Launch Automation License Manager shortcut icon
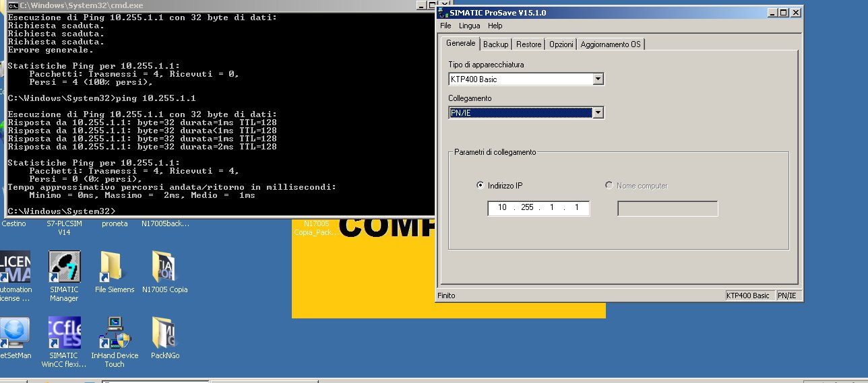This screenshot has width=868, height=383. coord(15,267)
